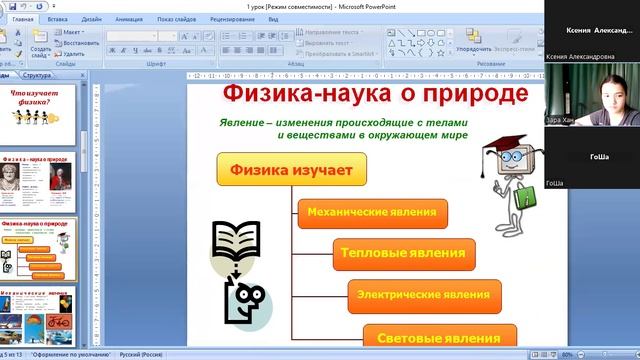The height and width of the screenshot is (360, 640).
Task: Open the Макет layout dropdown
Action: pyautogui.click(x=69, y=32)
